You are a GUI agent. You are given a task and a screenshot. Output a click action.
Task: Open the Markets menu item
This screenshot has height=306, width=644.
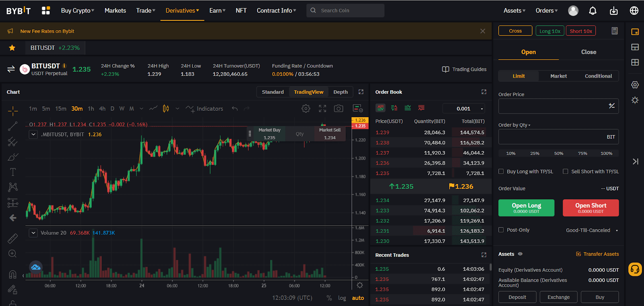coord(115,10)
